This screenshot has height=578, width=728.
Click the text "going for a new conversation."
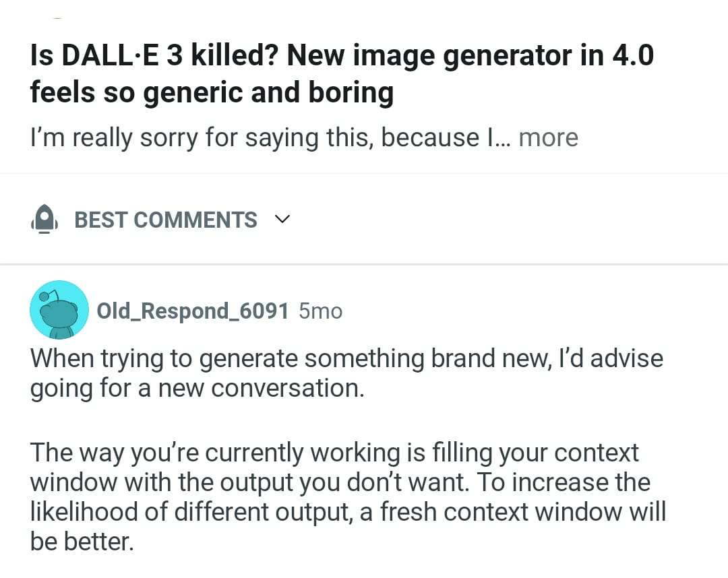(x=197, y=389)
